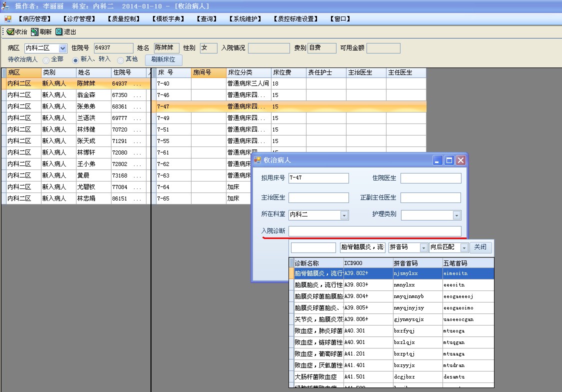562x392 pixels.
Task: Open the 系统维护 menu
Action: click(245, 18)
